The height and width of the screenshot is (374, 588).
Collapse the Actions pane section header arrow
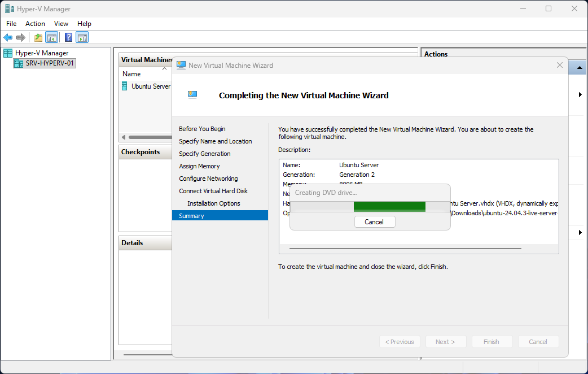point(580,68)
